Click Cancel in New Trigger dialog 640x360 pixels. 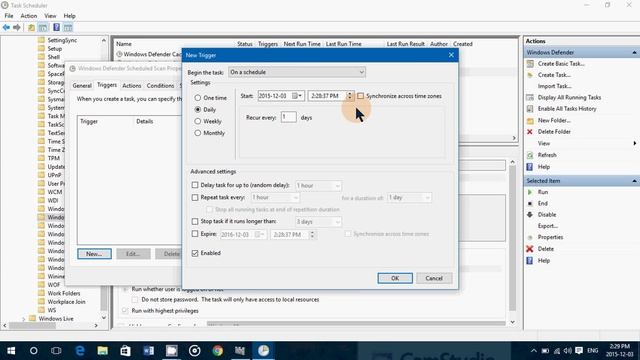(x=434, y=278)
